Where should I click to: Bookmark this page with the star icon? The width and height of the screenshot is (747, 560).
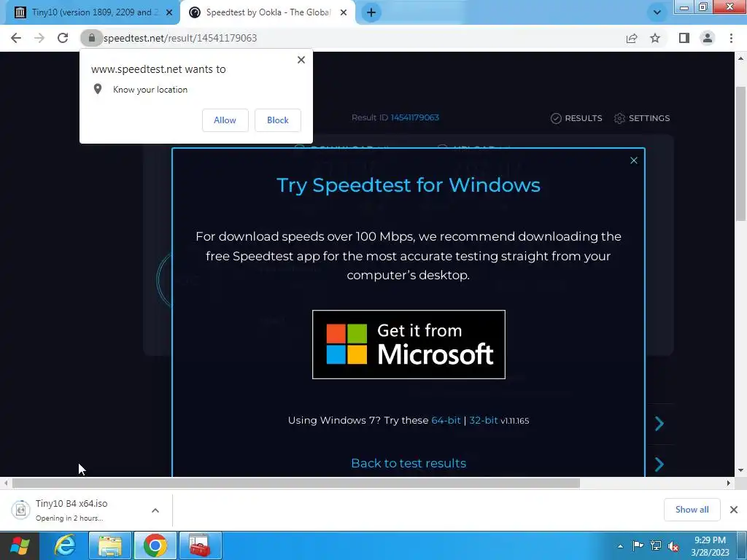click(x=656, y=38)
